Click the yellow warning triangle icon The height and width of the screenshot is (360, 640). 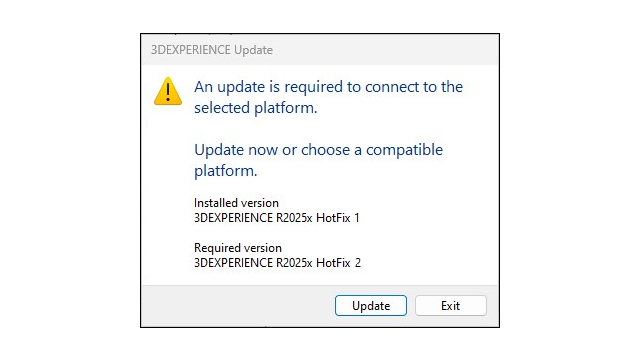point(168,91)
